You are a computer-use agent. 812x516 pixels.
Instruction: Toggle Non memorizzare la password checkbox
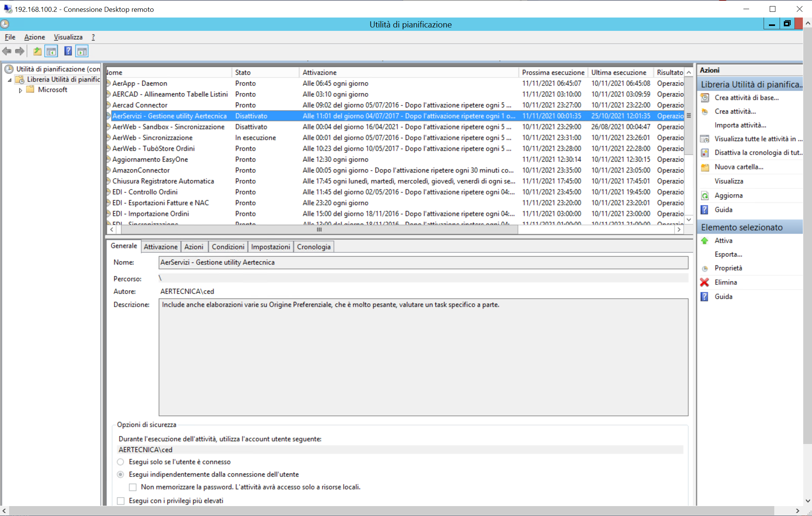tap(133, 487)
